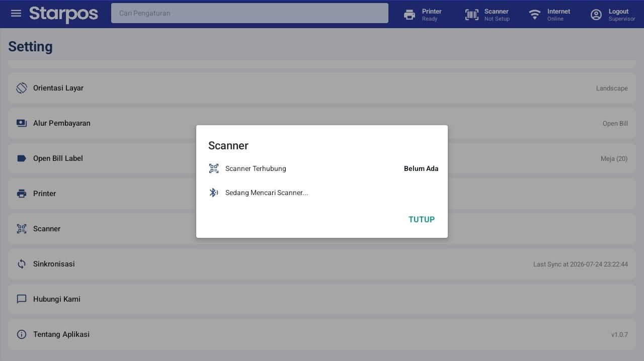Click the Scanner barcode icon in header
This screenshot has width=644, height=361.
[x=472, y=15]
